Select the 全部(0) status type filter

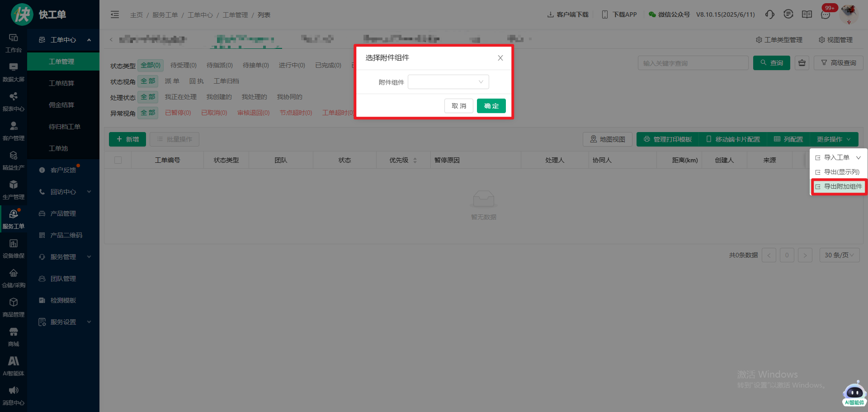point(150,65)
